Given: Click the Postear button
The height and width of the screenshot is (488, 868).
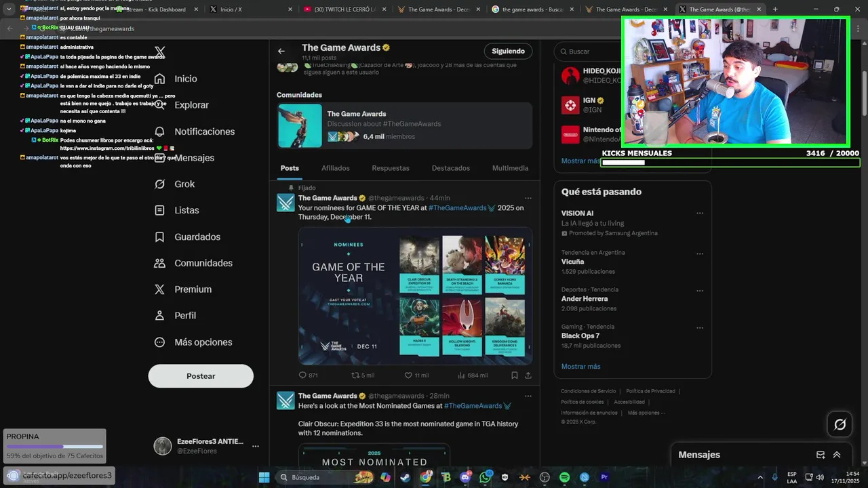Looking at the screenshot, I should (201, 376).
